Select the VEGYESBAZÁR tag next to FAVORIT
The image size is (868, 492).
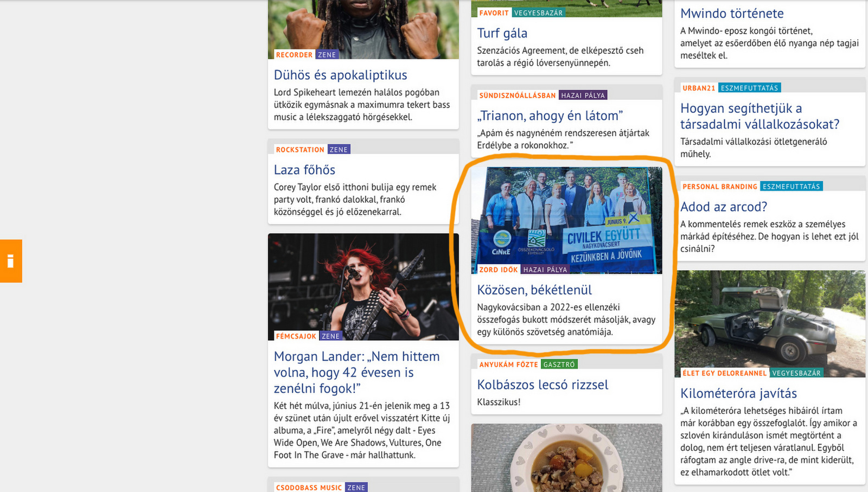(539, 13)
